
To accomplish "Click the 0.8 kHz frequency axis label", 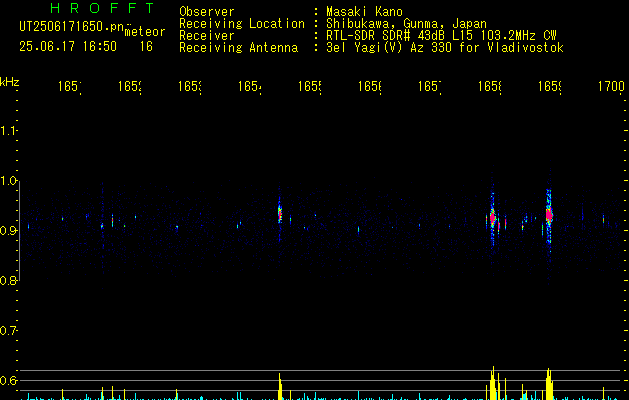I will point(8,281).
